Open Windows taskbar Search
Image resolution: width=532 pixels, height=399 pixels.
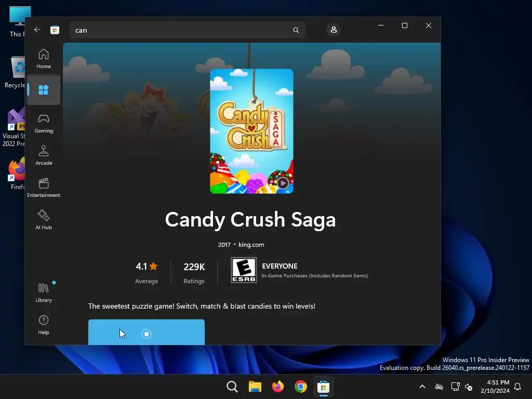232,387
